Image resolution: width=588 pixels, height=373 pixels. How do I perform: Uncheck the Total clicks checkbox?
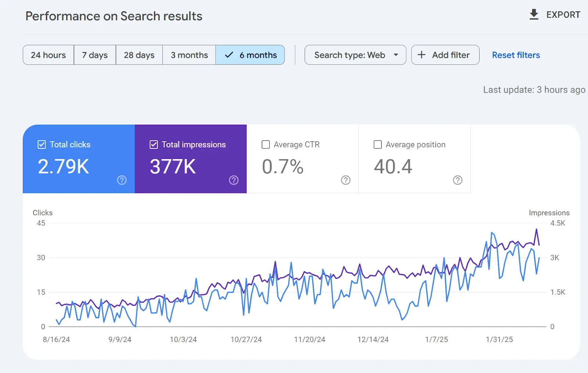(x=42, y=145)
